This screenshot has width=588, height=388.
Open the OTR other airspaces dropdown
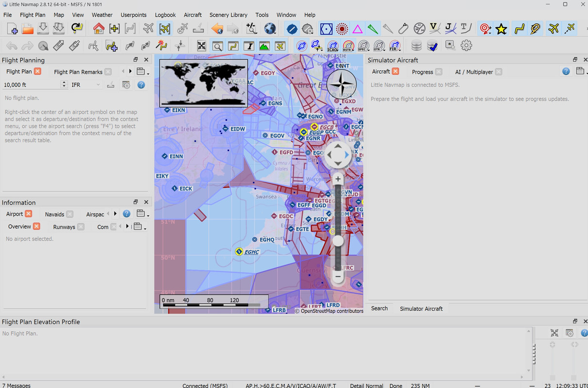point(380,46)
